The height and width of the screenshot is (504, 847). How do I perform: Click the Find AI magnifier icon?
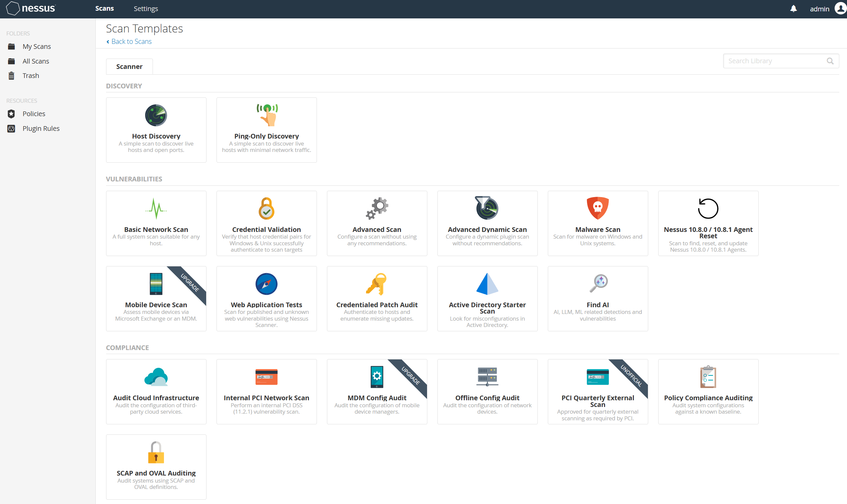click(x=598, y=283)
